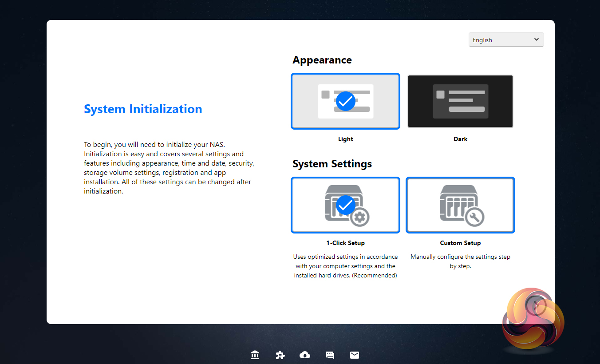This screenshot has height=364, width=600.
Task: Click the cloud download icon
Action: [305, 355]
